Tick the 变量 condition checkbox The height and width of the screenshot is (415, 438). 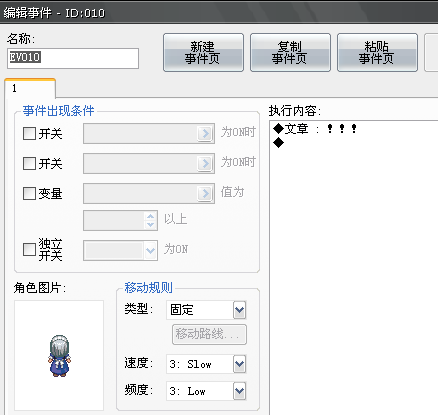(x=29, y=193)
